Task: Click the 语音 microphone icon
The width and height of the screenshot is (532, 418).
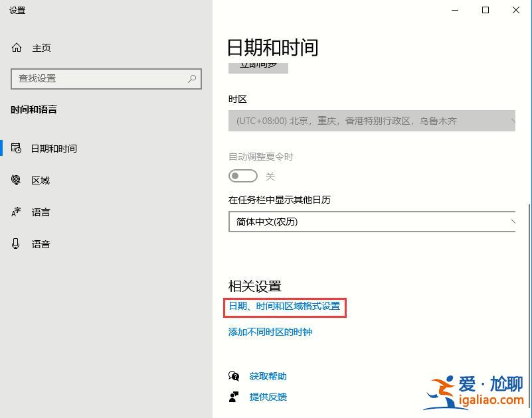Action: point(16,244)
